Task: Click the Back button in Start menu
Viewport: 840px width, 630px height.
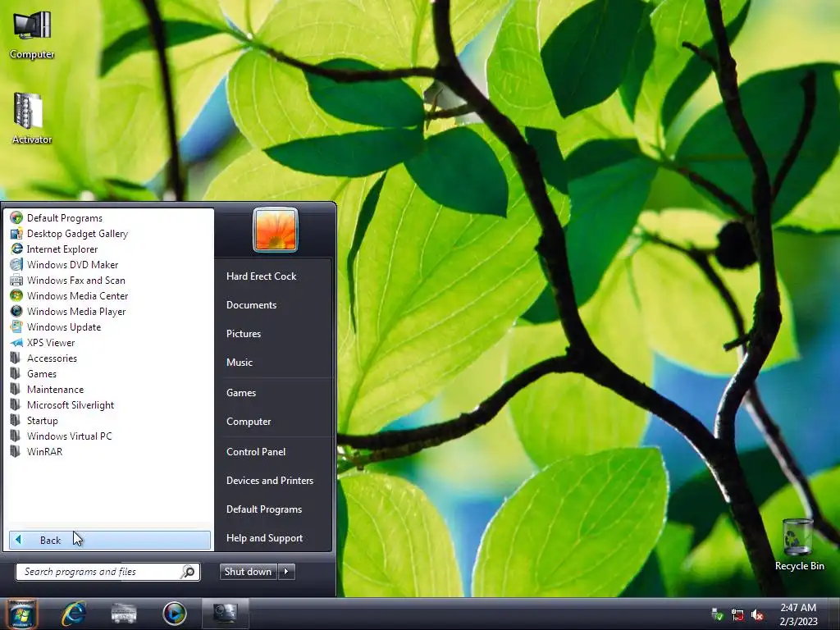Action: 110,540
